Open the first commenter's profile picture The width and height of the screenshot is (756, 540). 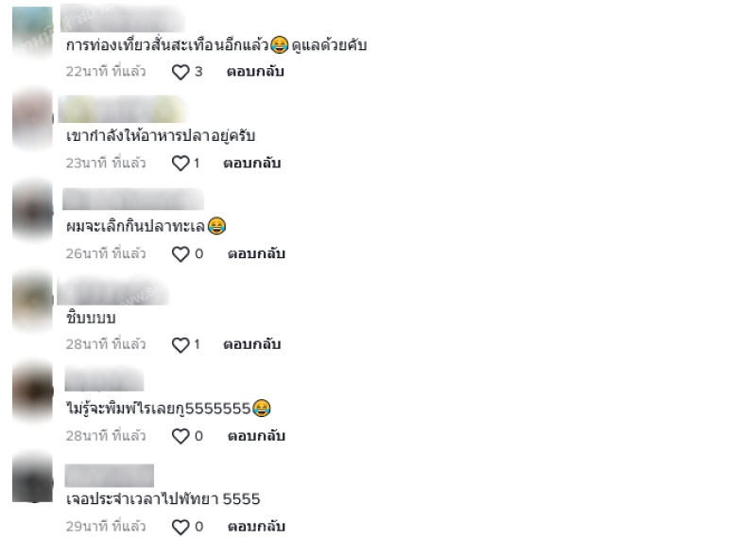coord(32,31)
